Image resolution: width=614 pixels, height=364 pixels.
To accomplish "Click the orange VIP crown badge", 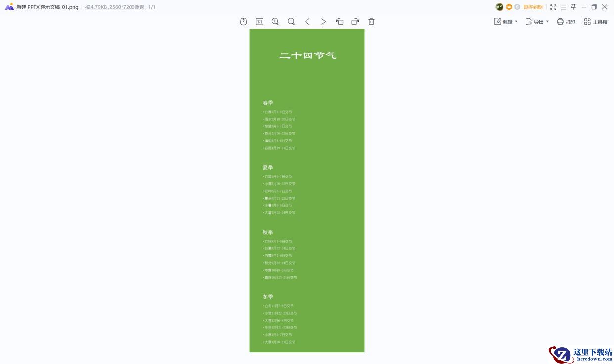I will point(509,7).
